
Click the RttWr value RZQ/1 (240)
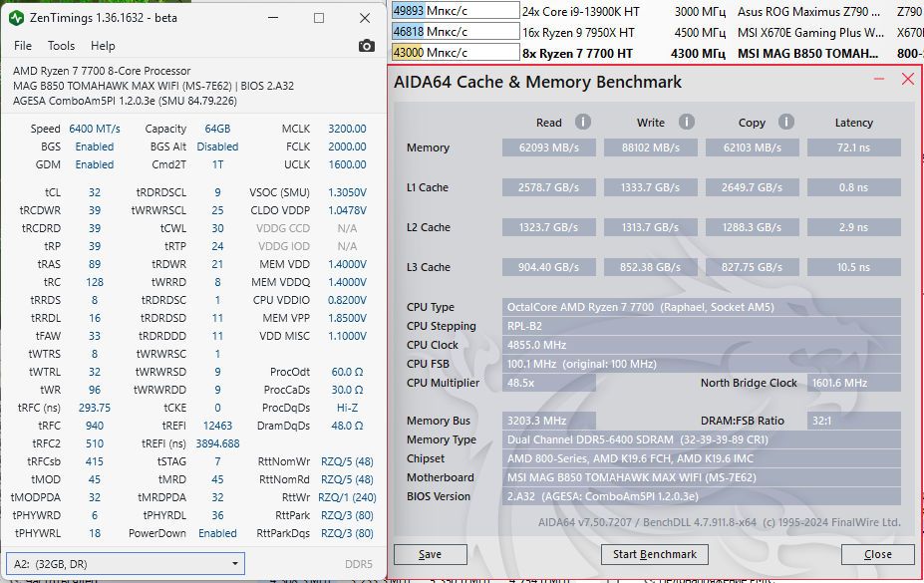click(x=347, y=497)
